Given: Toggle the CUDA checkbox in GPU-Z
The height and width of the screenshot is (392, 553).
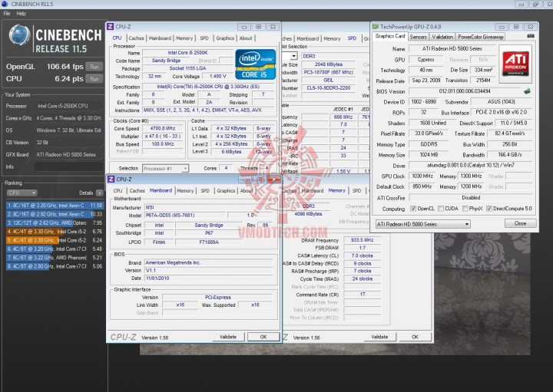Looking at the screenshot, I should coord(441,209).
